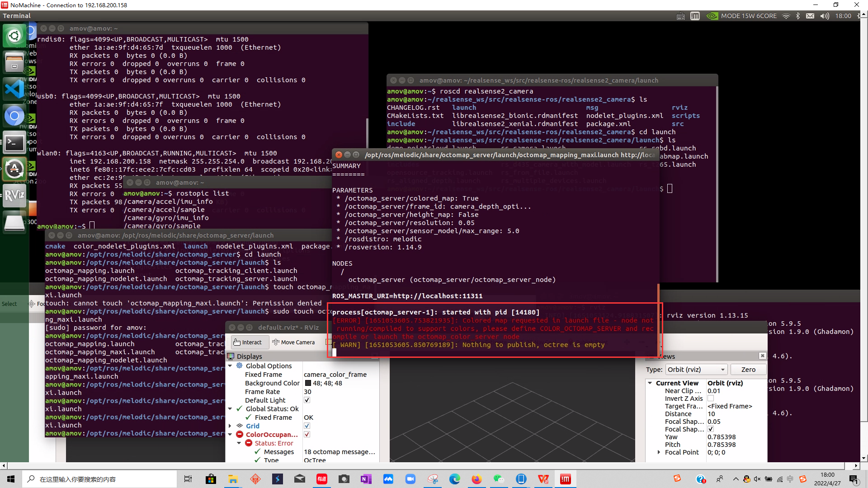Launch the Chromium browser from the dock
This screenshot has width=868, height=488.
tap(14, 116)
